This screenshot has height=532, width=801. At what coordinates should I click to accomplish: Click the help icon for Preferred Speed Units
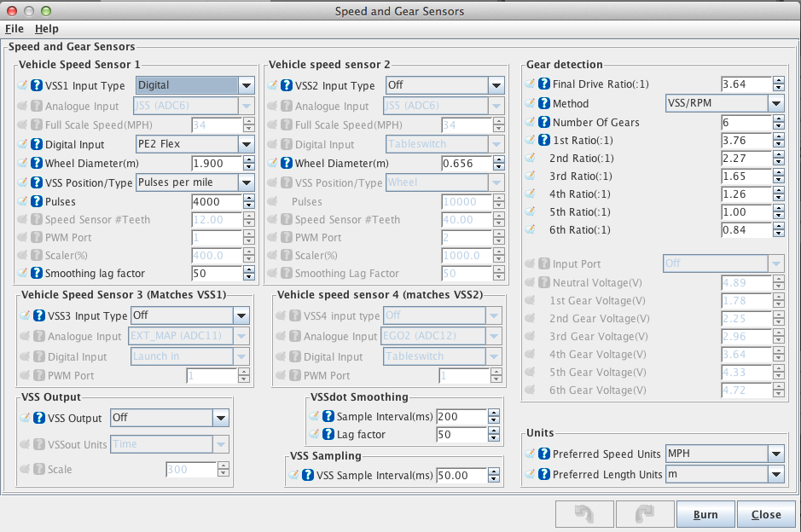(543, 454)
